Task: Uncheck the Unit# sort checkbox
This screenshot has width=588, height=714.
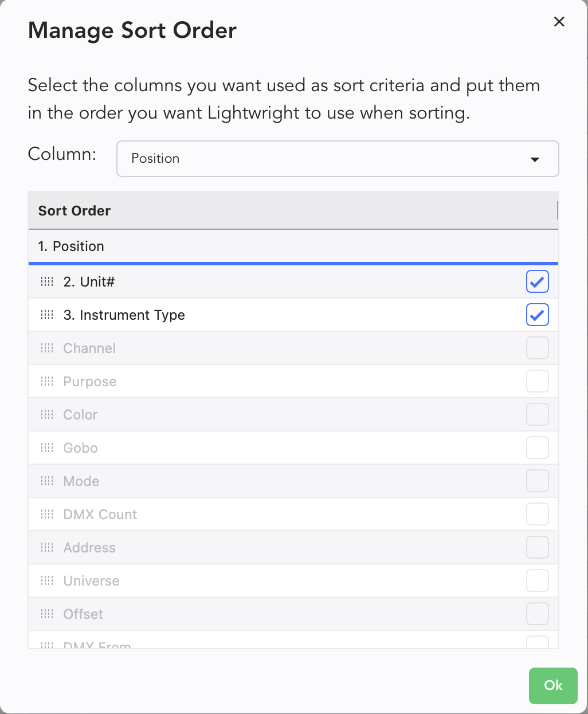Action: click(537, 281)
